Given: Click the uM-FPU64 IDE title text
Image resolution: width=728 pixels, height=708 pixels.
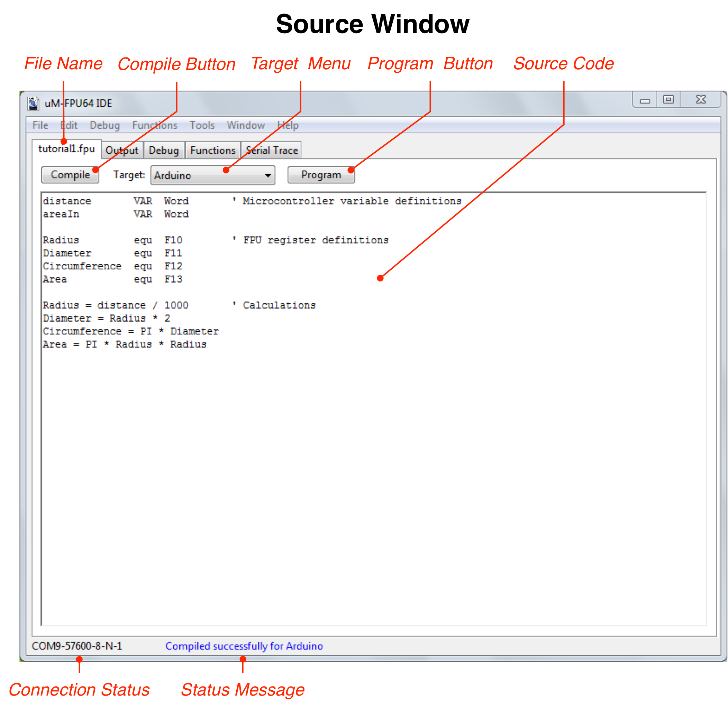Looking at the screenshot, I should [x=79, y=104].
